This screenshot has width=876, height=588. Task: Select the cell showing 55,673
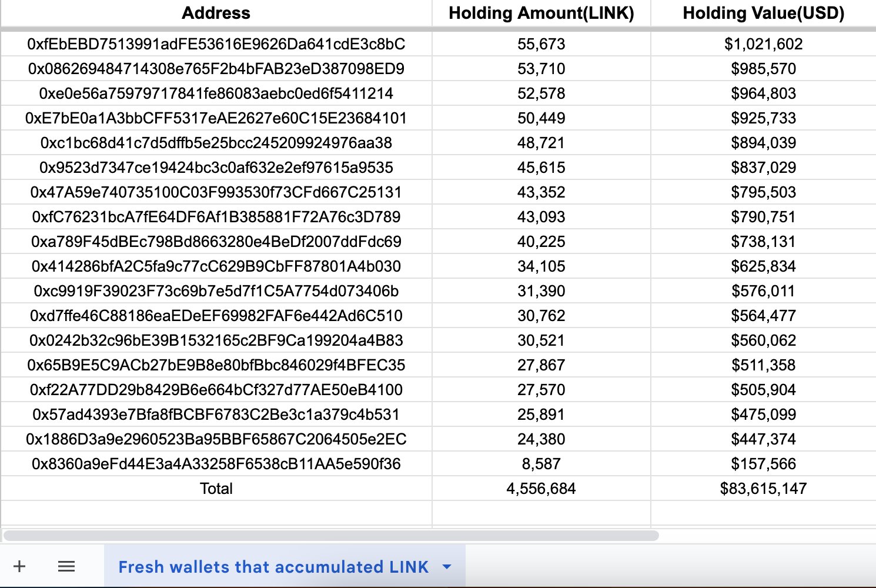pyautogui.click(x=541, y=44)
